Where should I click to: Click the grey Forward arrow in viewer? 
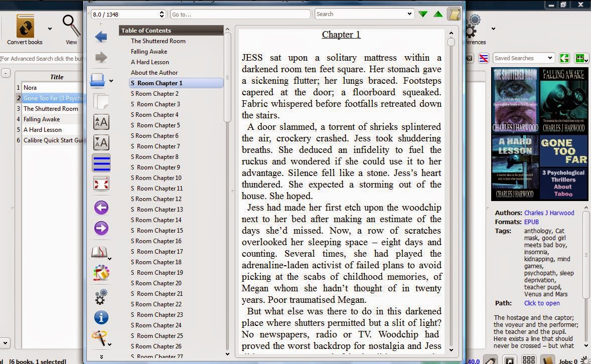(101, 57)
